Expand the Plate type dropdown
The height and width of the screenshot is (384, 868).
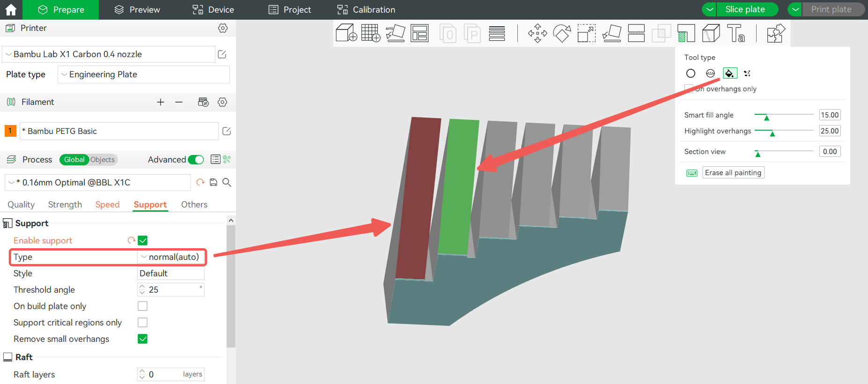[144, 74]
